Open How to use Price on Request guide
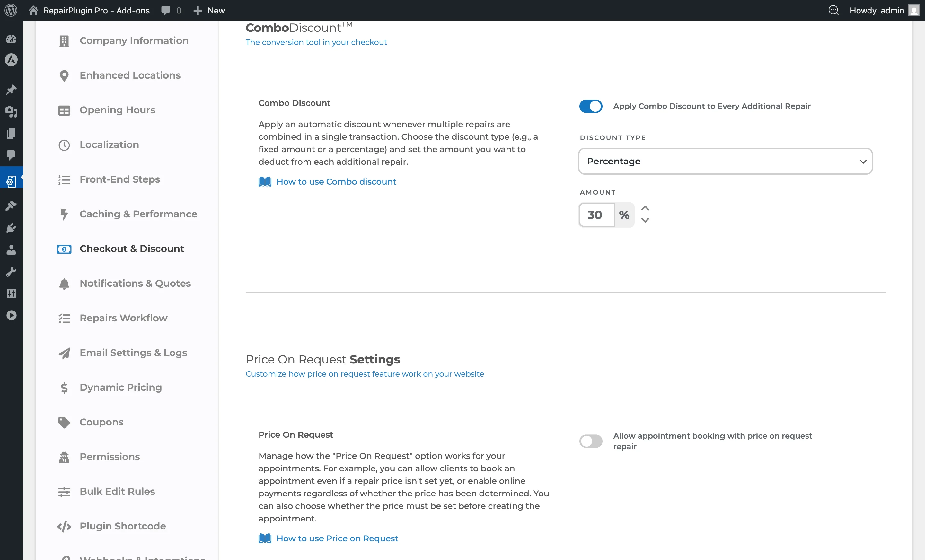This screenshot has height=560, width=925. coord(337,538)
